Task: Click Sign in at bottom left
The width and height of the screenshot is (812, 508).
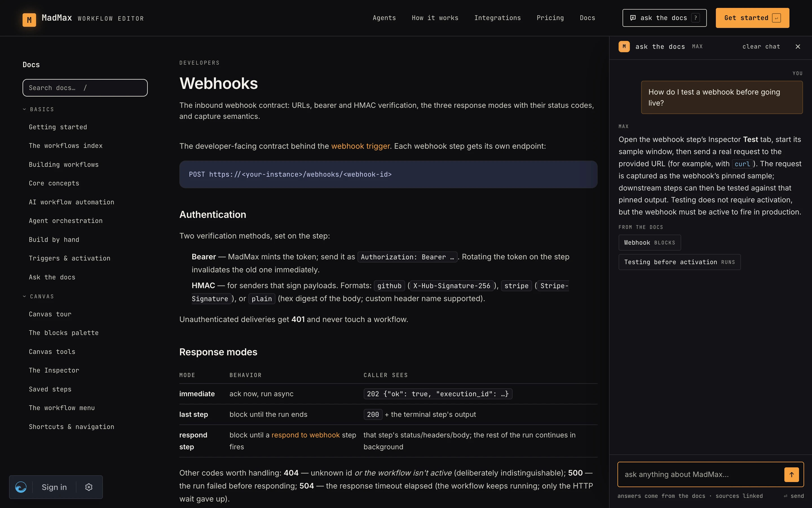Action: 54,487
